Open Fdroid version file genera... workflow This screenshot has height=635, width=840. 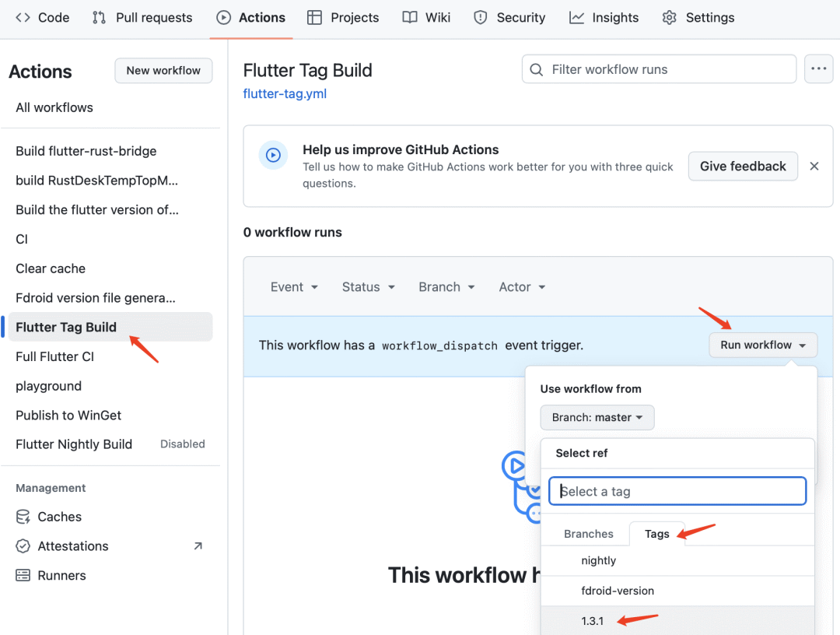110,298
